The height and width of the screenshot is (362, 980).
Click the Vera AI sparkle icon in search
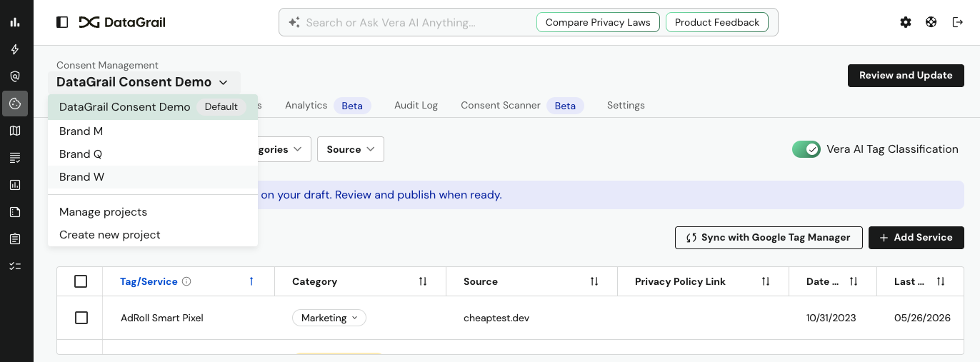pos(294,22)
